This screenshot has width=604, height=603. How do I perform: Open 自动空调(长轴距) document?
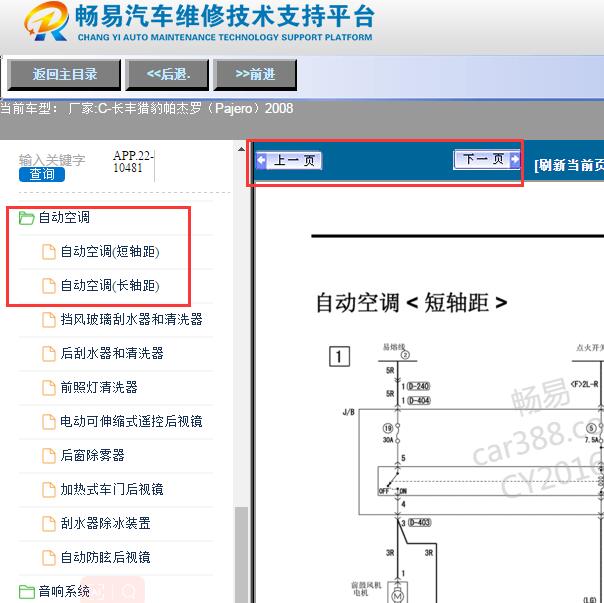click(110, 286)
